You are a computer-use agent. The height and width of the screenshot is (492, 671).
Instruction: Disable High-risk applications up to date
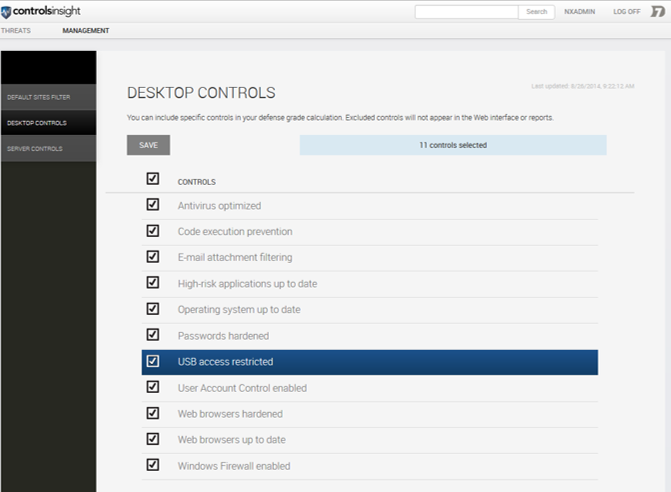[x=153, y=283]
